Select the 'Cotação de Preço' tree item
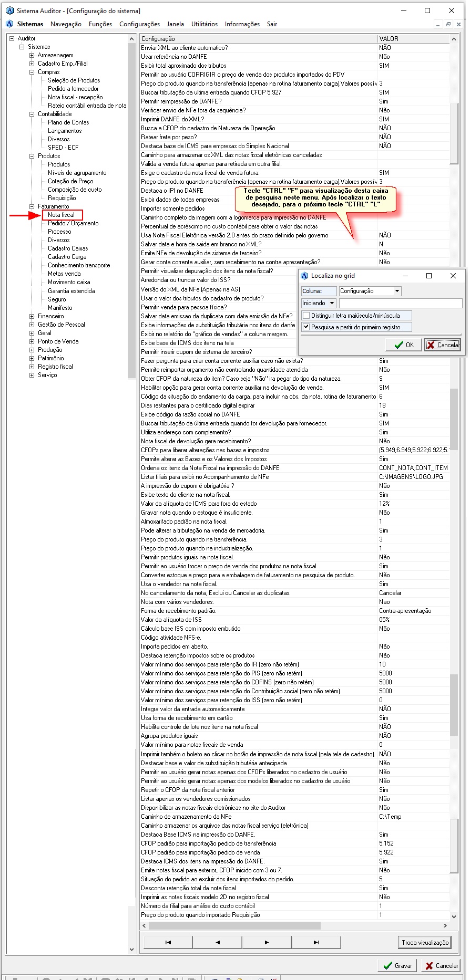 point(70,181)
